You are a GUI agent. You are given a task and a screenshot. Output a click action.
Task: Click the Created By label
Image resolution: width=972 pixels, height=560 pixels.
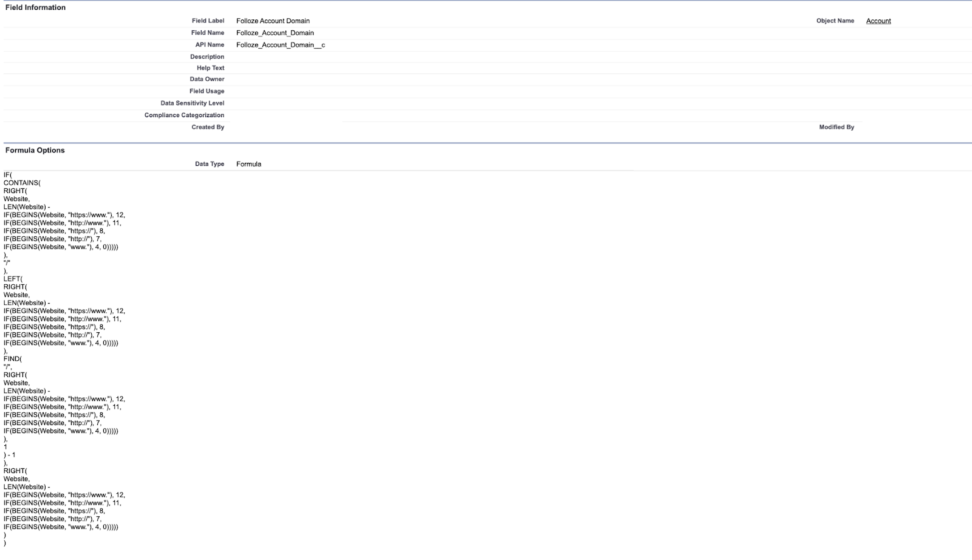coord(208,127)
